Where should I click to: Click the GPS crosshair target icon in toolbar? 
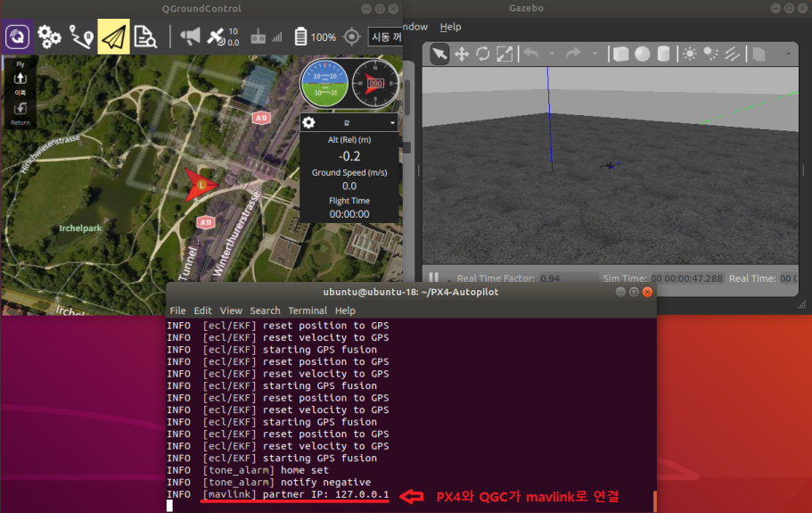pos(351,37)
